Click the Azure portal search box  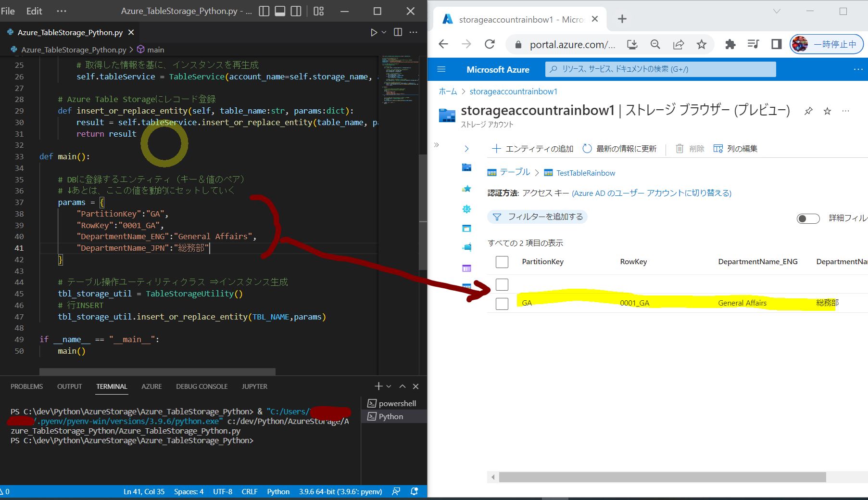(660, 69)
